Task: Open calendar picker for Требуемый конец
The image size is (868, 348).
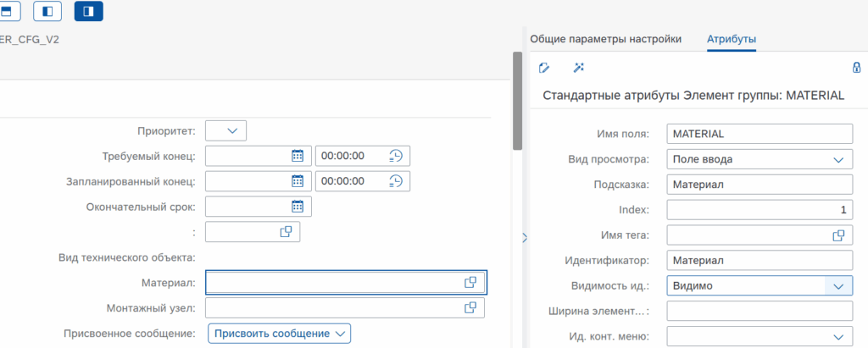Action: click(x=298, y=156)
